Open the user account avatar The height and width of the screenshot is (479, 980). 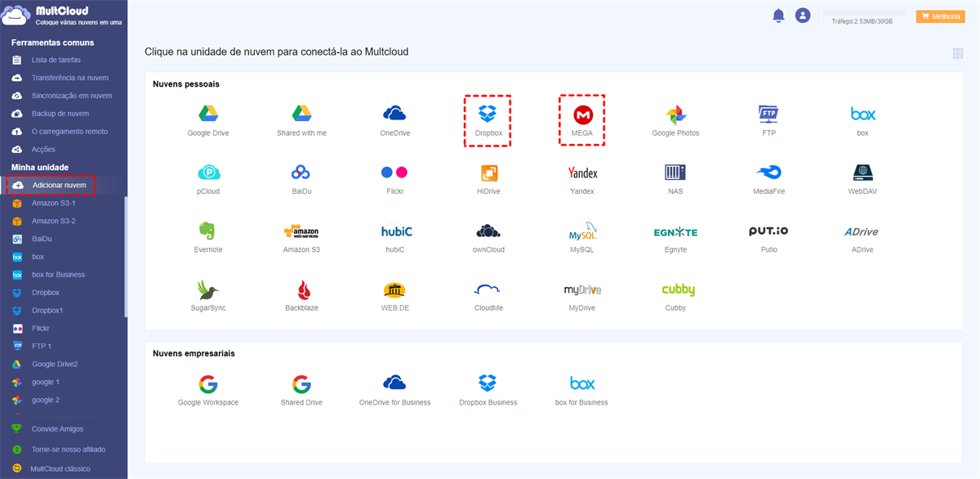[x=803, y=16]
